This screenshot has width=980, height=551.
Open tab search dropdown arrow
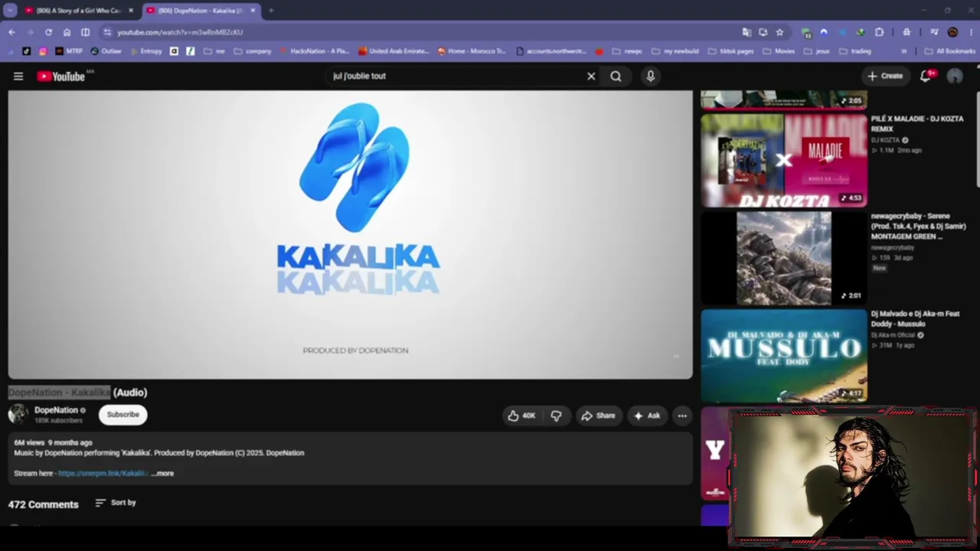[x=10, y=11]
